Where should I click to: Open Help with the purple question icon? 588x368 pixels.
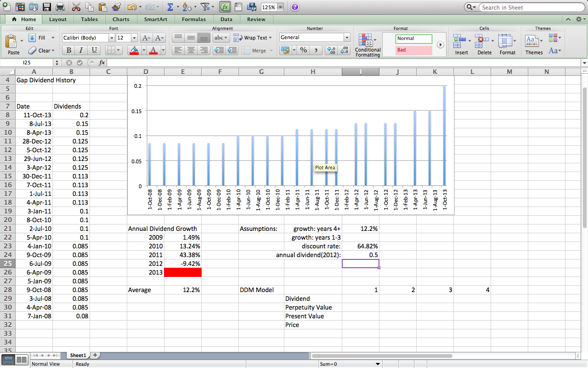(x=295, y=7)
